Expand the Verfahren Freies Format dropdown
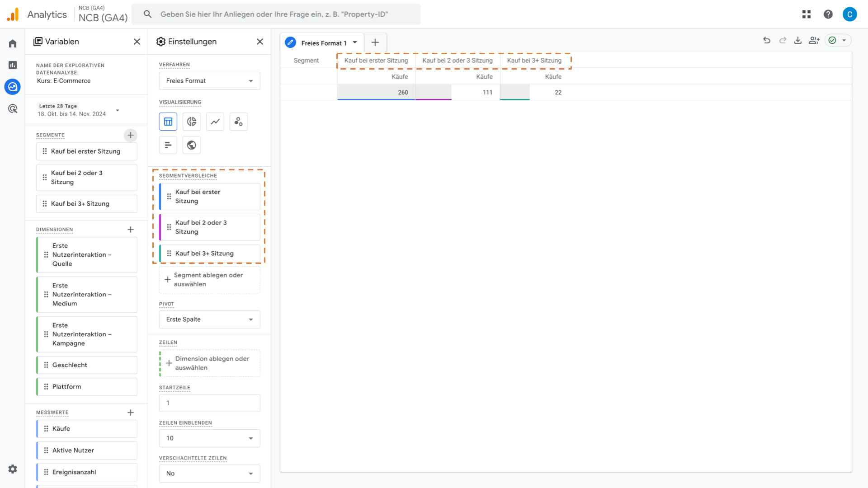 (x=209, y=81)
